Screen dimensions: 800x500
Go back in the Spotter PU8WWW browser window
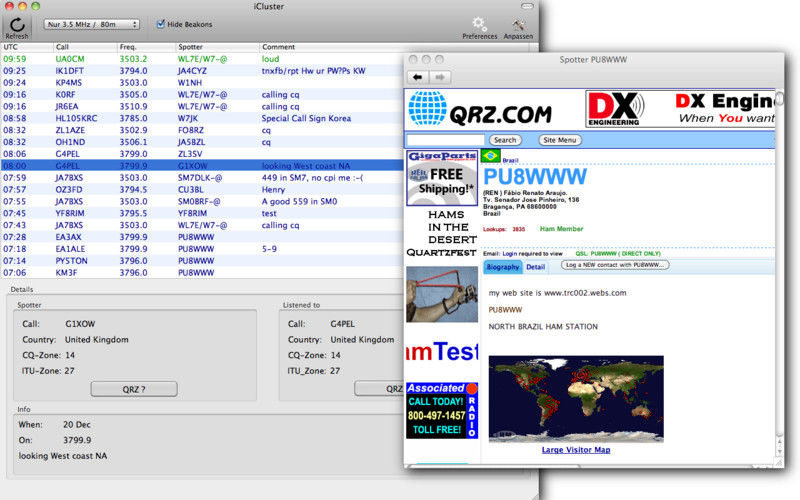[417, 77]
